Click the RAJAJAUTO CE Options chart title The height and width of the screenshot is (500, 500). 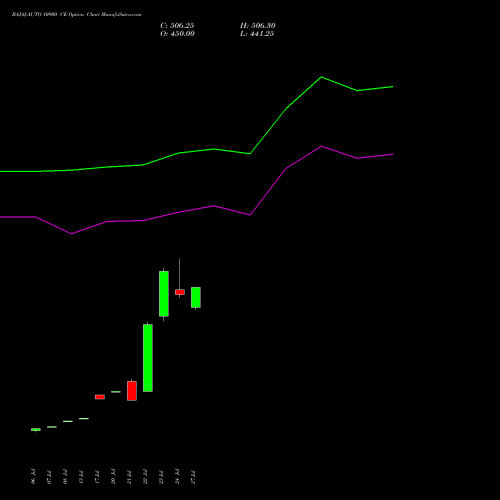(x=76, y=15)
